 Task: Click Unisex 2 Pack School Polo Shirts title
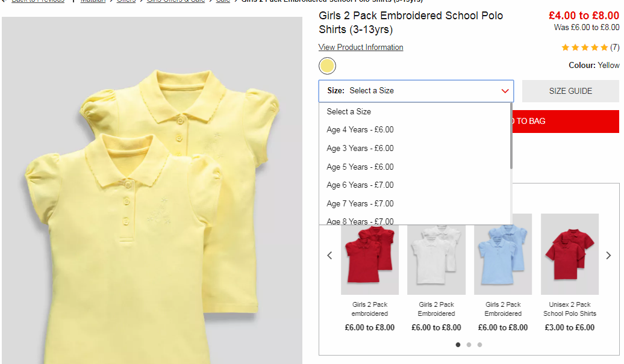tap(570, 309)
